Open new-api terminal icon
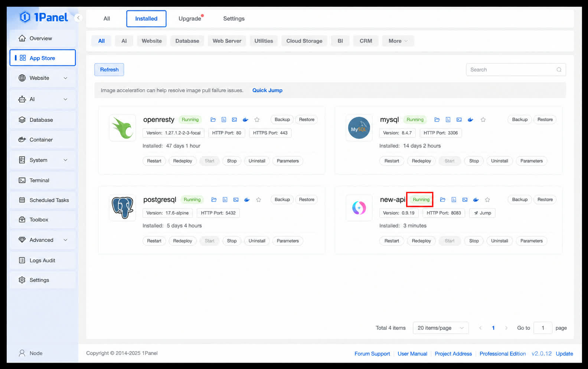The width and height of the screenshot is (588, 369). pos(465,200)
